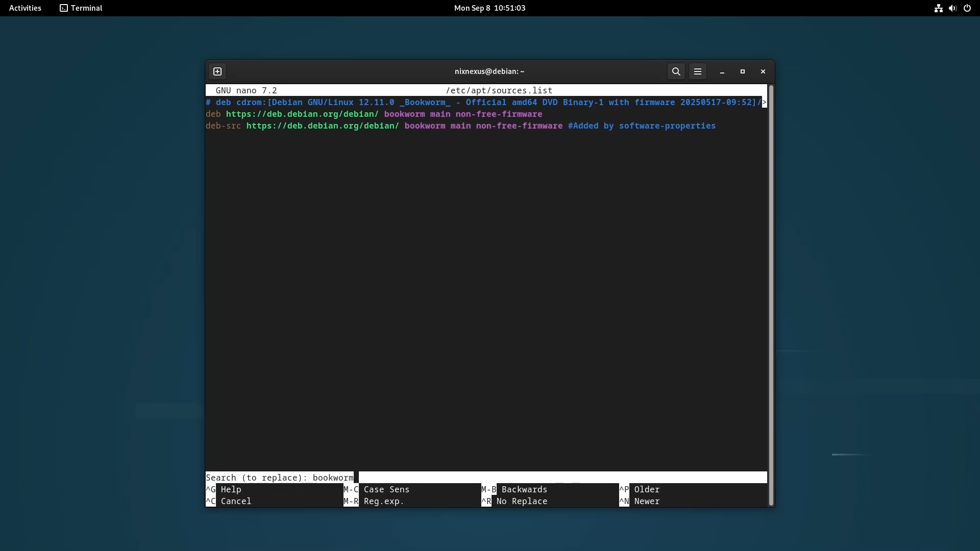Click the Newer search history label
This screenshot has height=551, width=980.
(x=647, y=501)
